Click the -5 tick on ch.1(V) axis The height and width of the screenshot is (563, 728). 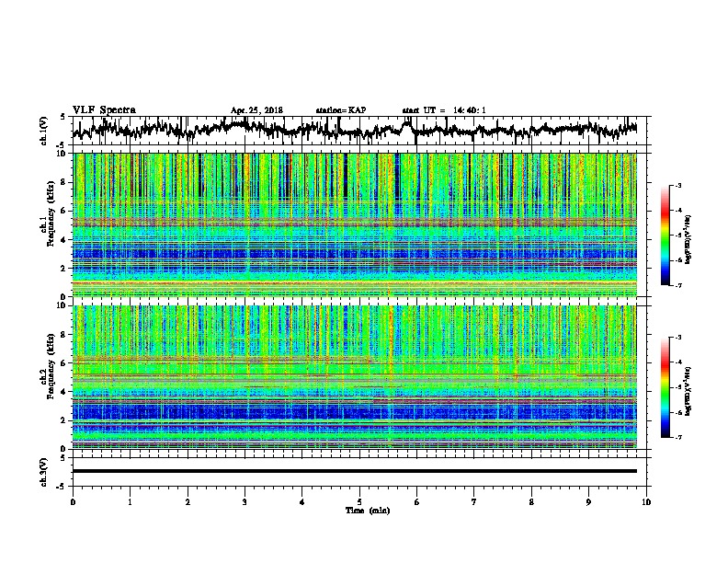tap(62, 145)
